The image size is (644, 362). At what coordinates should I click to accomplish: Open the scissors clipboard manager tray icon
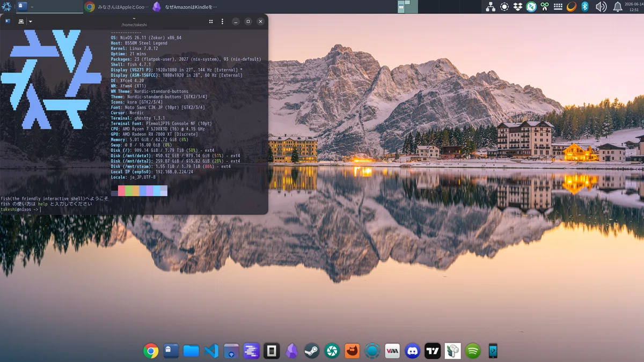pyautogui.click(x=545, y=7)
